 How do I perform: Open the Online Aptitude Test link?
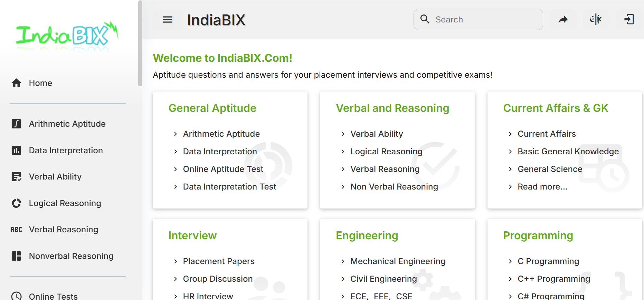click(x=223, y=169)
